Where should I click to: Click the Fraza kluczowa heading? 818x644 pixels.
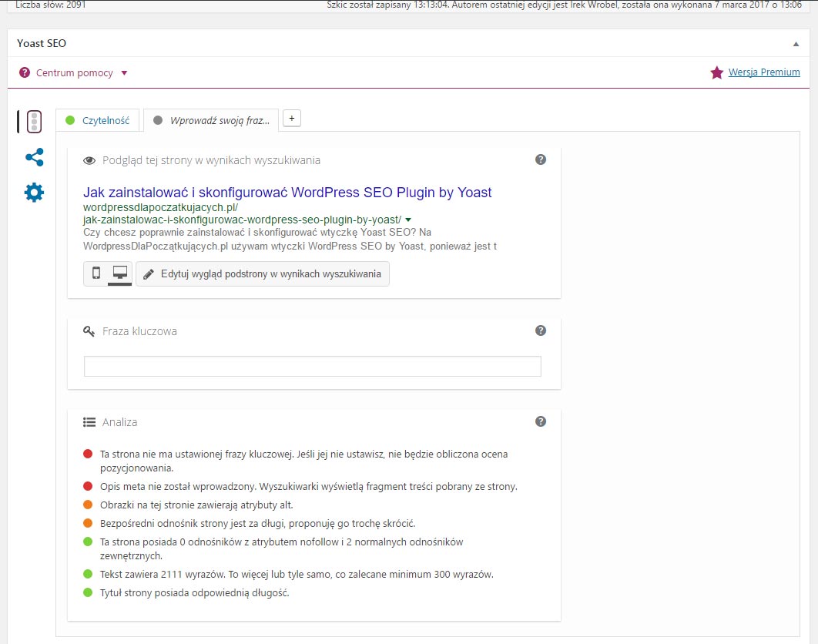point(140,331)
